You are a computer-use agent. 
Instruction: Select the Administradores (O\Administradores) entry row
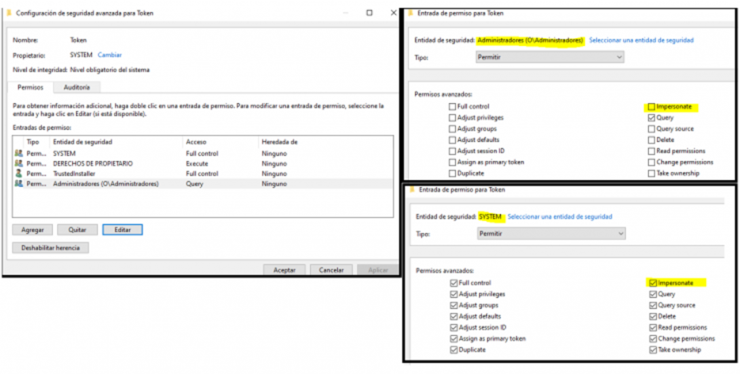203,184
